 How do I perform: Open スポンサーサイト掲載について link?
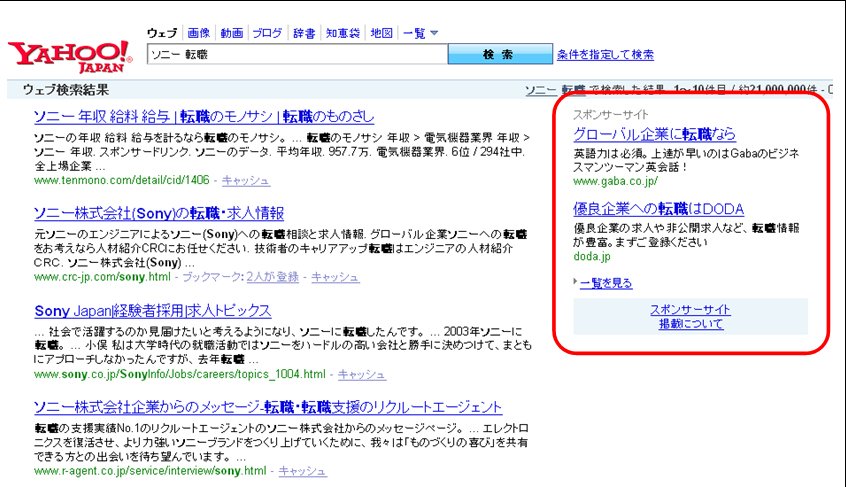point(691,317)
